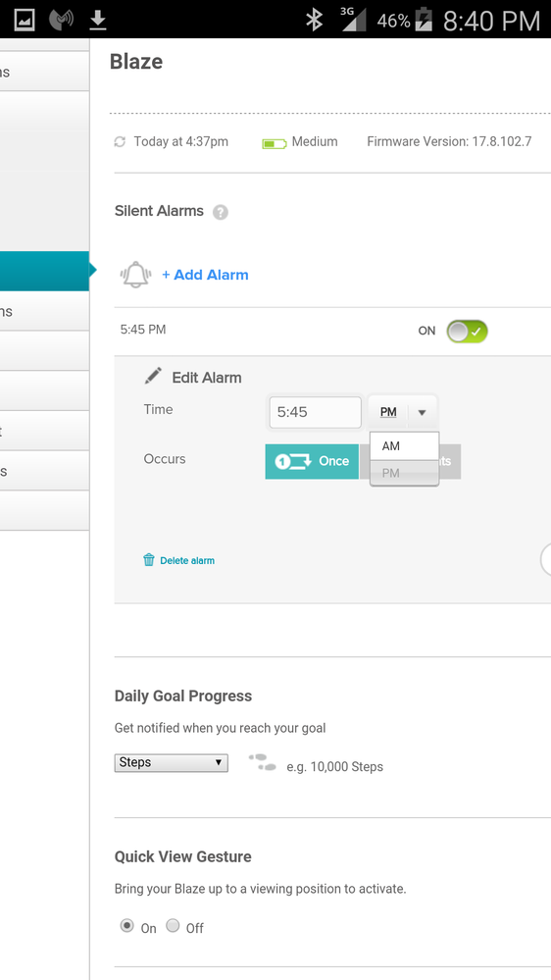Choose AM from the dropdown list

[x=404, y=446]
